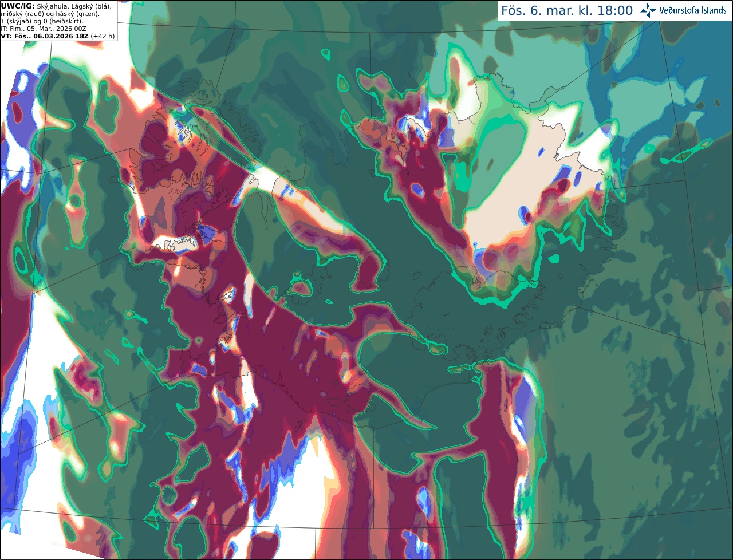
Task: Click the "miðský (rauð) og háský (græn)." line
Action: [x=50, y=14]
